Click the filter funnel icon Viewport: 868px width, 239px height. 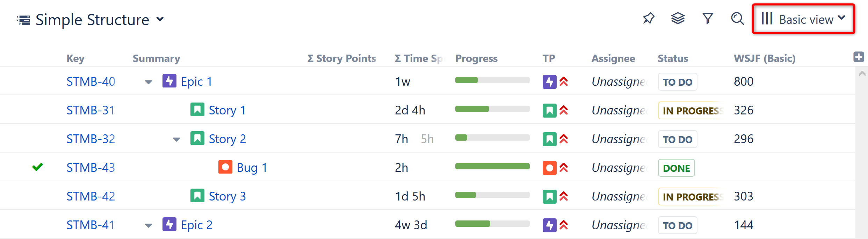pos(708,19)
